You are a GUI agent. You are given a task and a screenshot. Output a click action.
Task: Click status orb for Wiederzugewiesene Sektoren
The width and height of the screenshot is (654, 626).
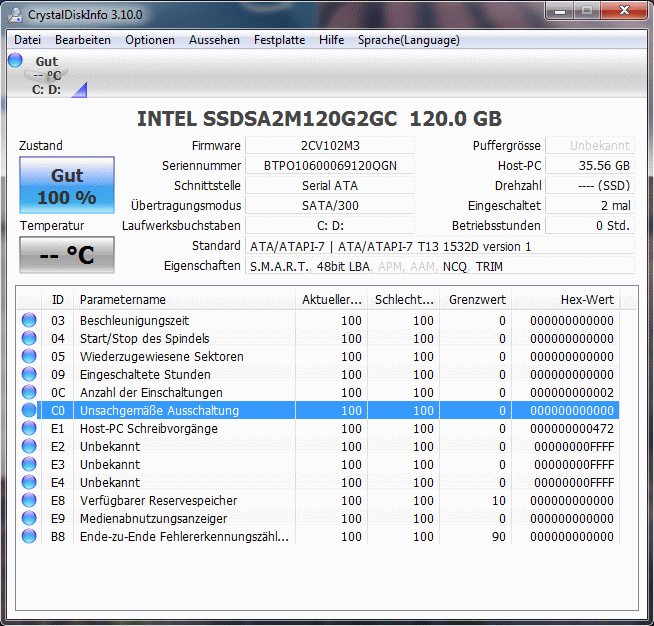click(x=29, y=356)
